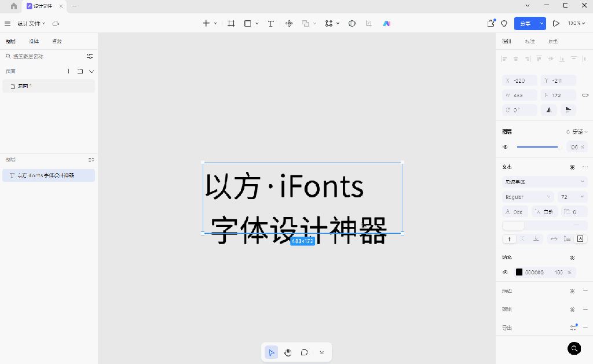Select the Text tool in the toolbar
The width and height of the screenshot is (593, 364).
coord(270,23)
